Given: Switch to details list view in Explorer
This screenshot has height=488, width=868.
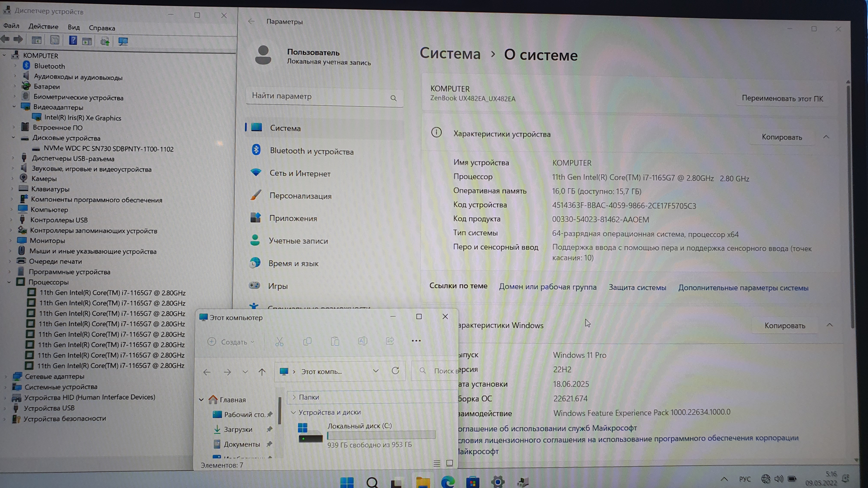Looking at the screenshot, I should click(437, 463).
